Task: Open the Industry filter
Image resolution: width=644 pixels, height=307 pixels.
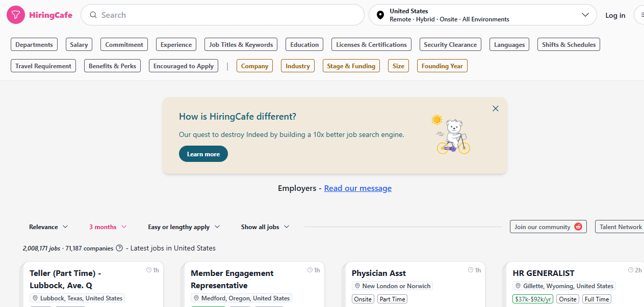Action: [x=298, y=66]
